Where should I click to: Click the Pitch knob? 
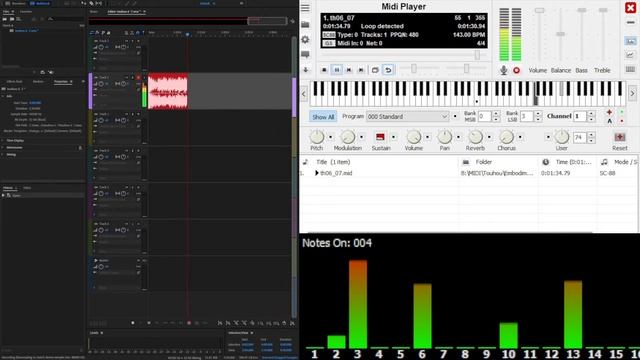317,137
